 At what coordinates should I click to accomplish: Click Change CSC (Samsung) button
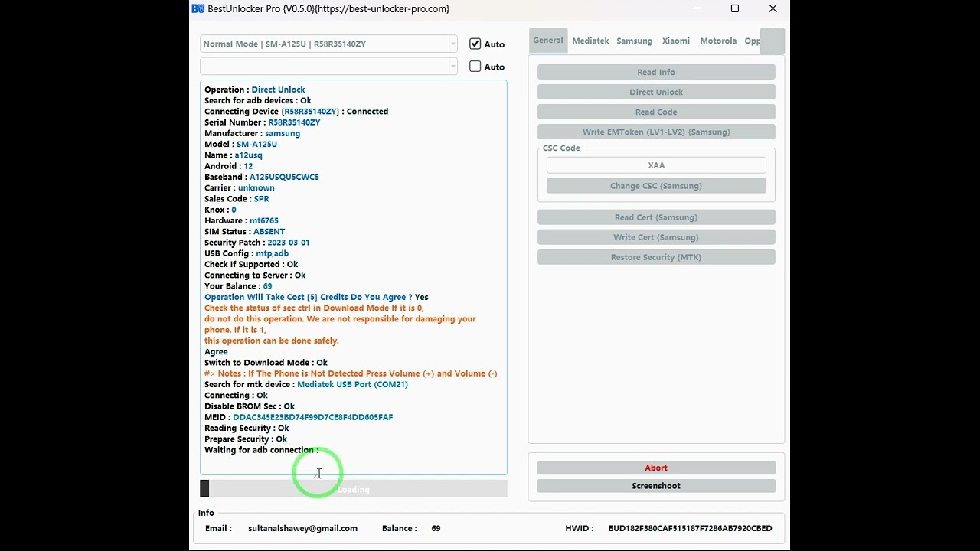655,186
